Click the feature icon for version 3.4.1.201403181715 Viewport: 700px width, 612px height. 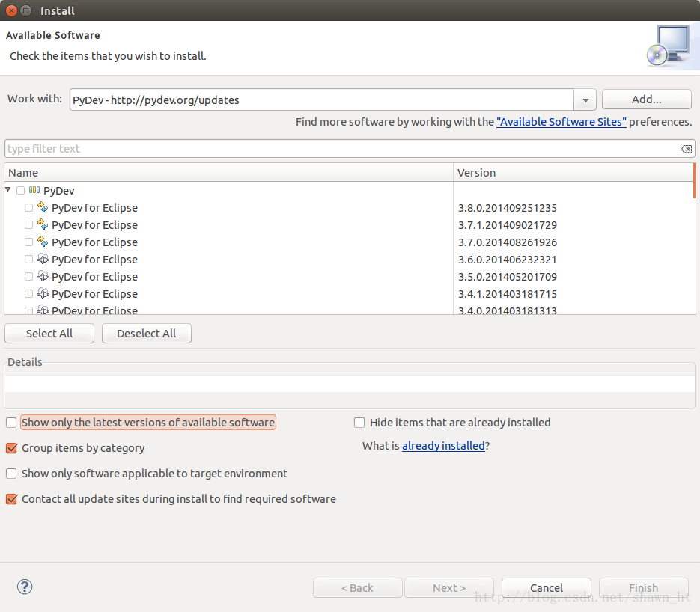(x=43, y=293)
